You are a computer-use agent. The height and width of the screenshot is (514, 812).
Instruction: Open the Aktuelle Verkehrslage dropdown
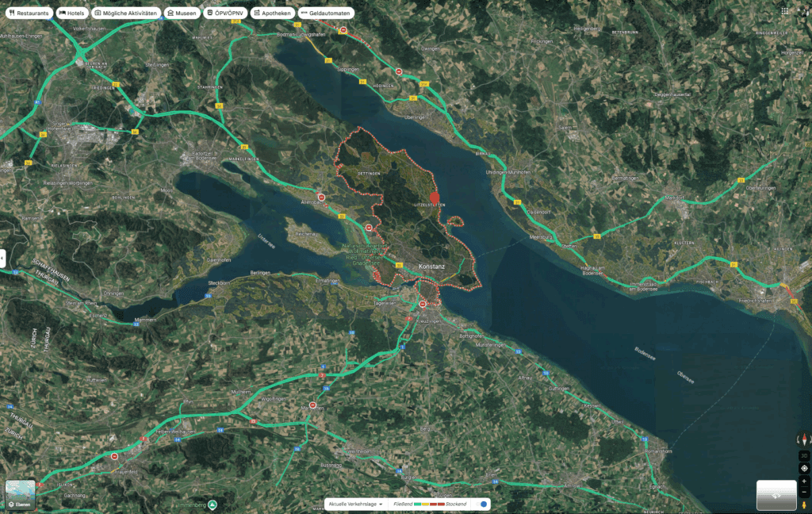(x=356, y=504)
